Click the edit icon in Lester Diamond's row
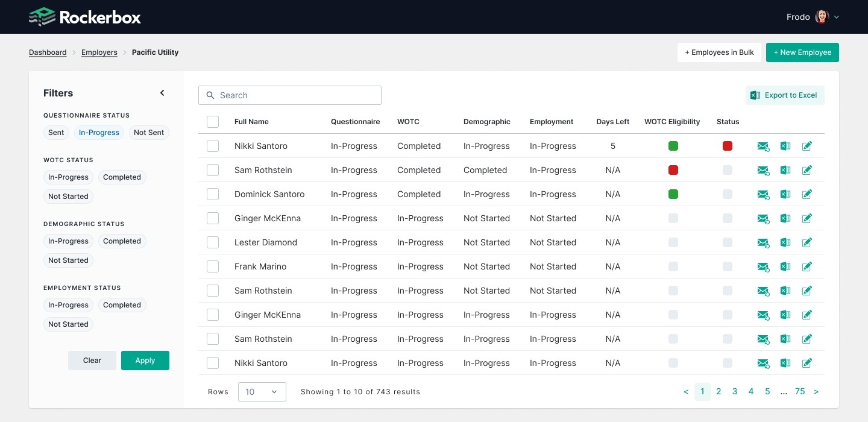The image size is (868, 422). point(807,242)
